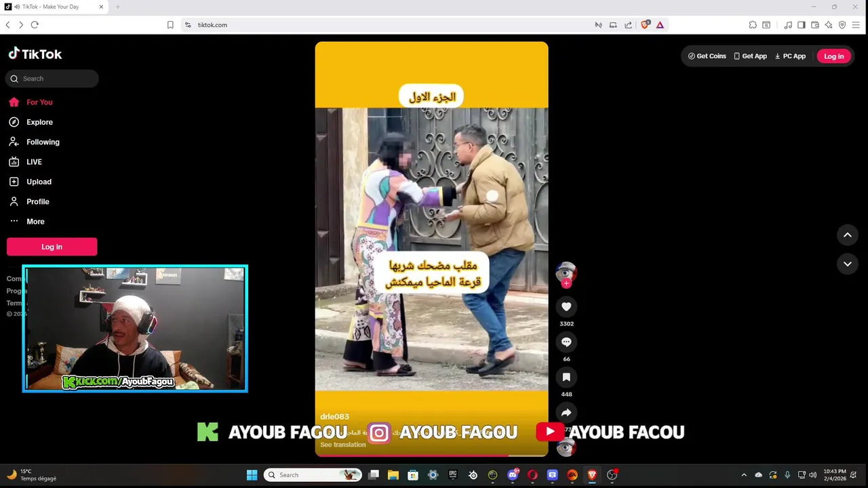Expand the More menu in the sidebar

tap(27, 222)
